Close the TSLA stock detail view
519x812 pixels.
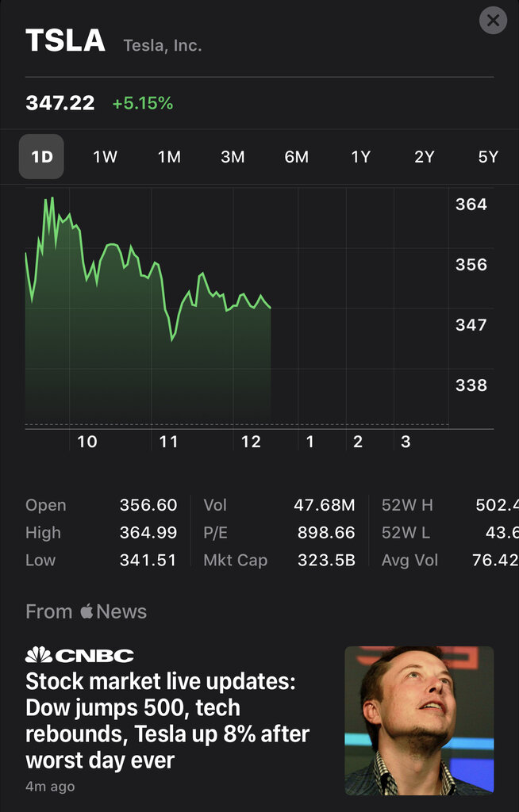click(x=493, y=20)
